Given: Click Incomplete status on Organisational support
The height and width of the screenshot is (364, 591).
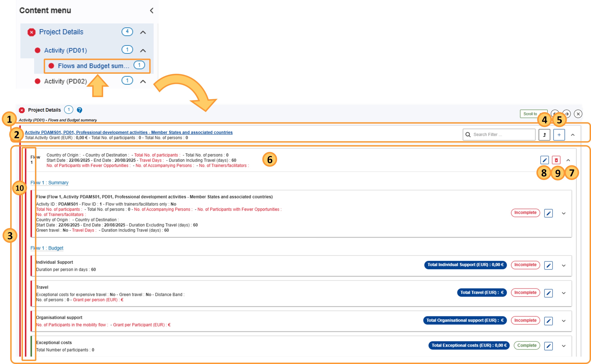Looking at the screenshot, I should tap(525, 320).
